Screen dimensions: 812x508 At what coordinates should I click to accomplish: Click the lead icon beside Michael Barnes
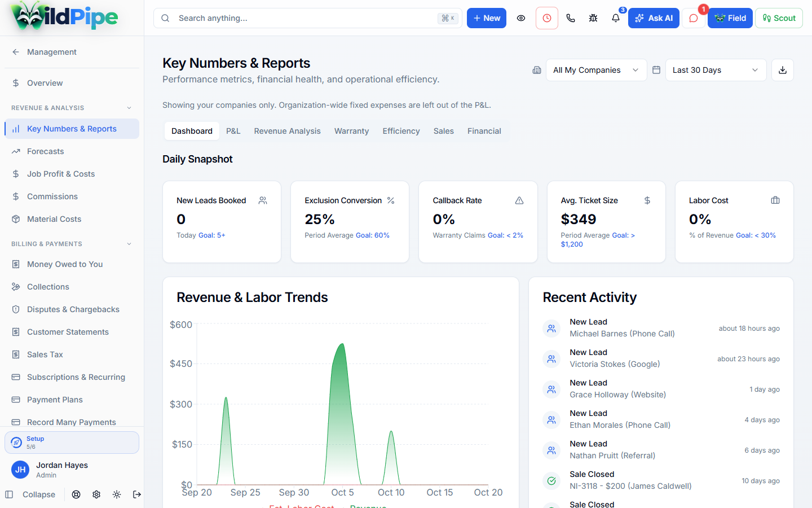[551, 328]
